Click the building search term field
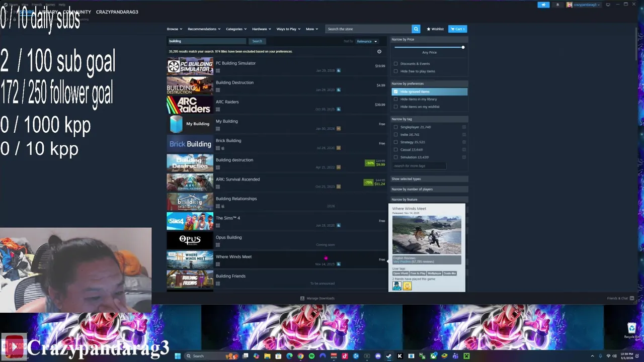The width and height of the screenshot is (644, 362). (207, 41)
